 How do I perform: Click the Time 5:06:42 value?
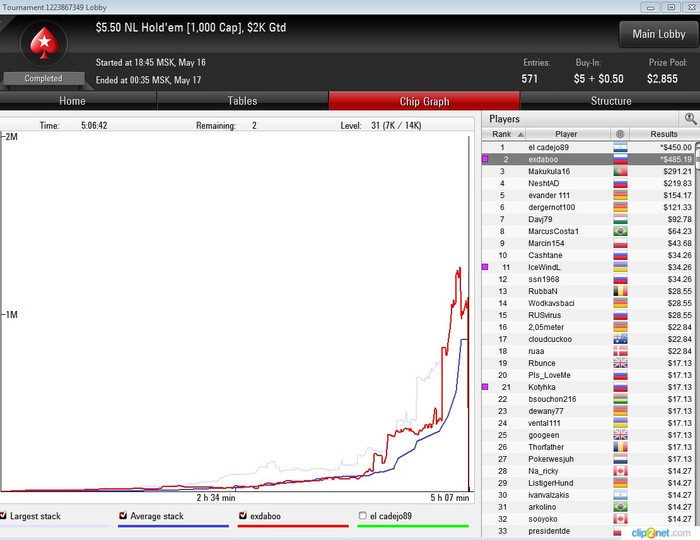(94, 125)
